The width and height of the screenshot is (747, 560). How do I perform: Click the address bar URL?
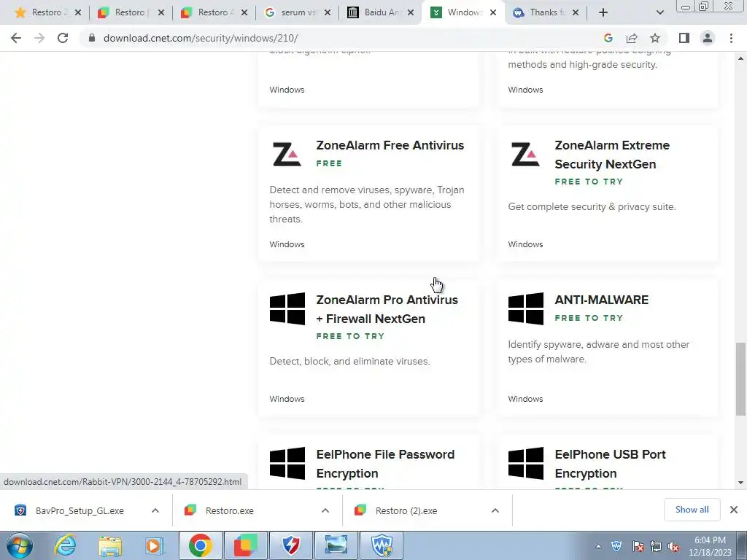coord(201,38)
